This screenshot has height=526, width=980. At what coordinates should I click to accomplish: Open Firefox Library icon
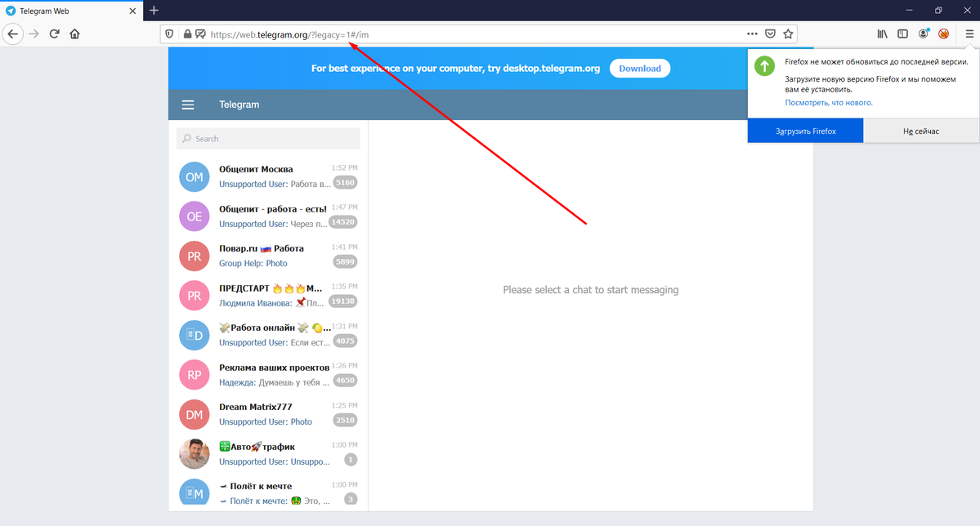(883, 33)
